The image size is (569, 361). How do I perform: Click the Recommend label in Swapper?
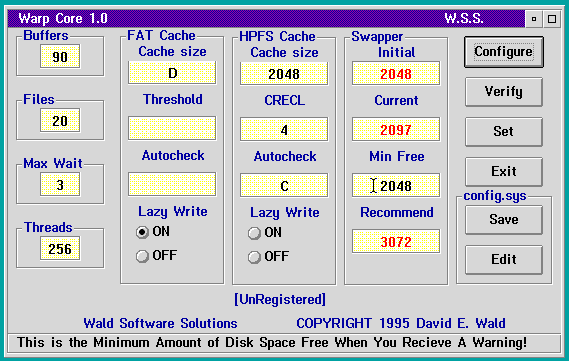(x=397, y=212)
